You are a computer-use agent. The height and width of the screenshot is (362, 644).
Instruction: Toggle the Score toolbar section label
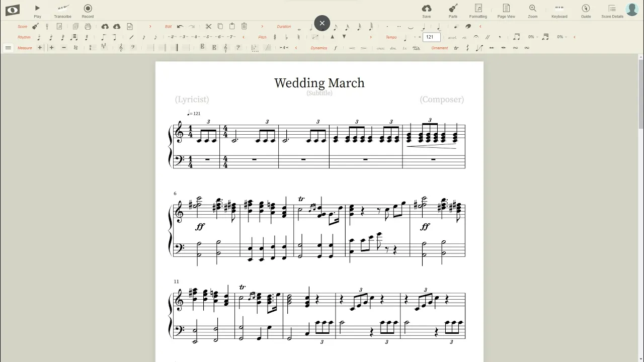23,27
